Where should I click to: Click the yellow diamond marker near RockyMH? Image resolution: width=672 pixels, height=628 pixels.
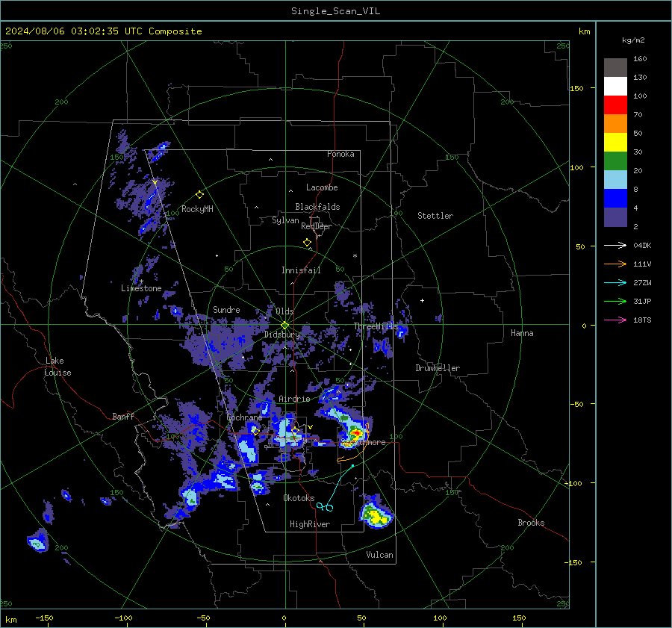click(x=199, y=195)
